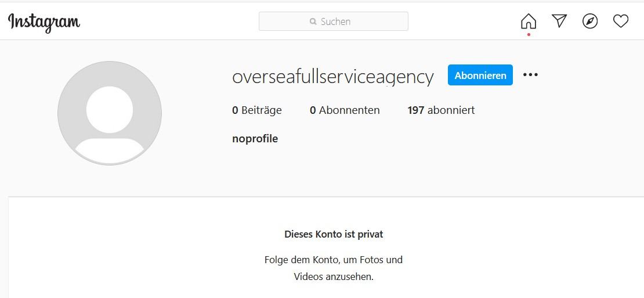Click the magnifier icon in search box
The width and height of the screenshot is (644, 298).
click(x=313, y=21)
